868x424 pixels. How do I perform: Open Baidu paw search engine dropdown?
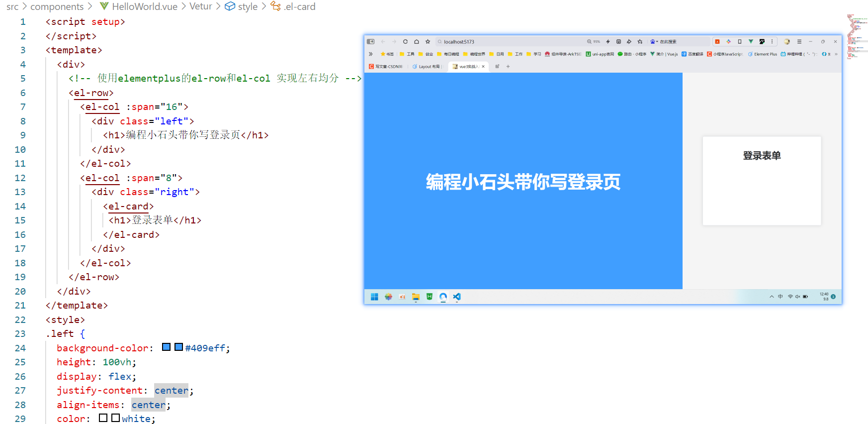(x=654, y=42)
